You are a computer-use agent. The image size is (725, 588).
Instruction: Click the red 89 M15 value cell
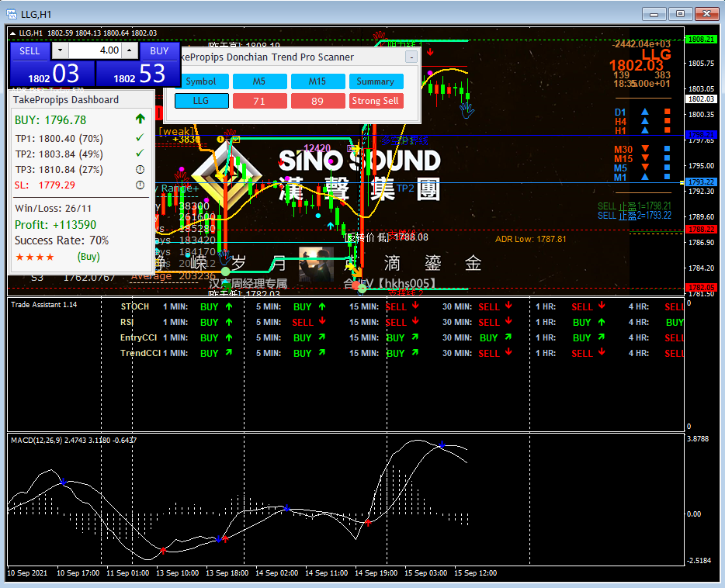pos(317,101)
